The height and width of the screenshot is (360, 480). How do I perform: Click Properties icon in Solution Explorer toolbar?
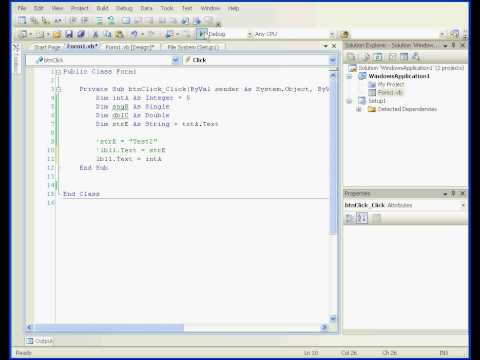coord(351,57)
